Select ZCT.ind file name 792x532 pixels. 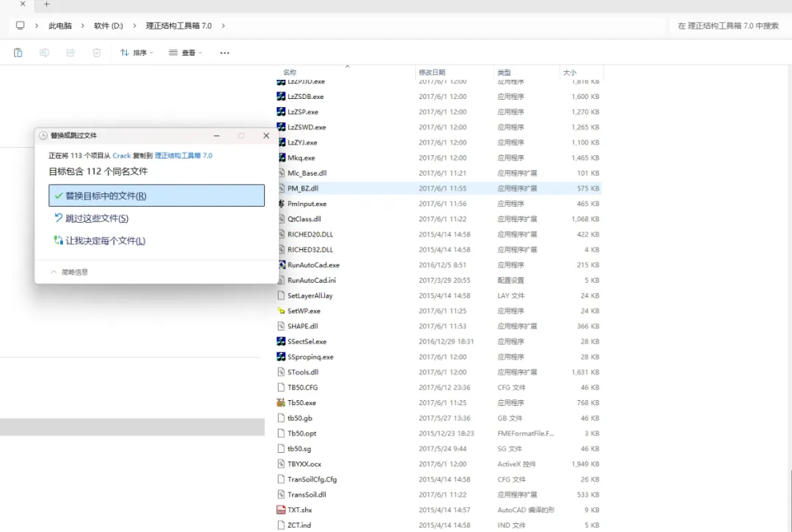299,525
